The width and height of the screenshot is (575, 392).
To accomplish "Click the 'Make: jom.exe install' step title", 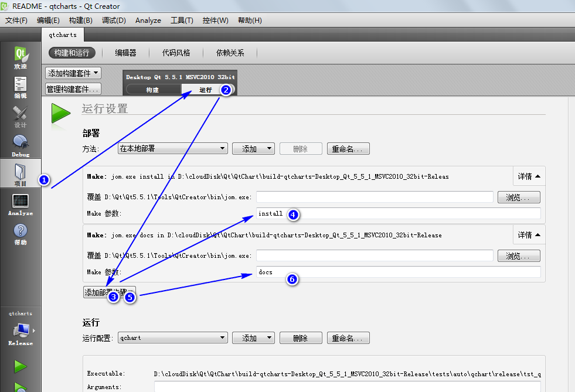I will [268, 177].
